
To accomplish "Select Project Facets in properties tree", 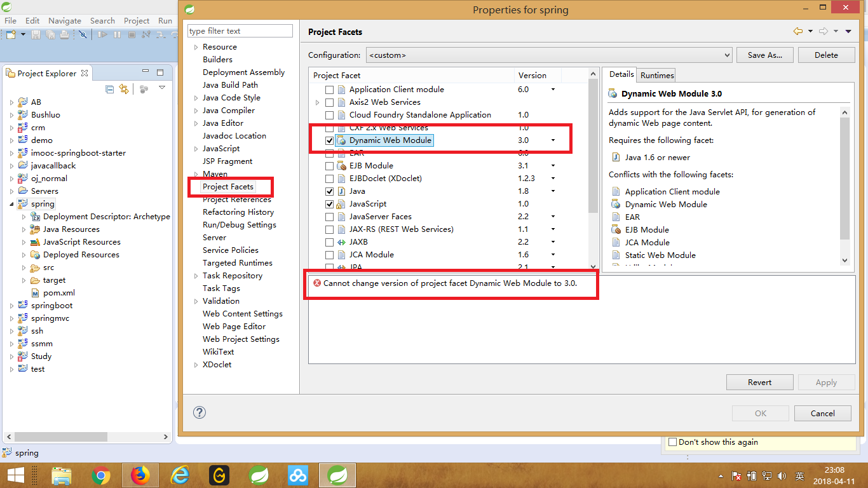I will 228,187.
